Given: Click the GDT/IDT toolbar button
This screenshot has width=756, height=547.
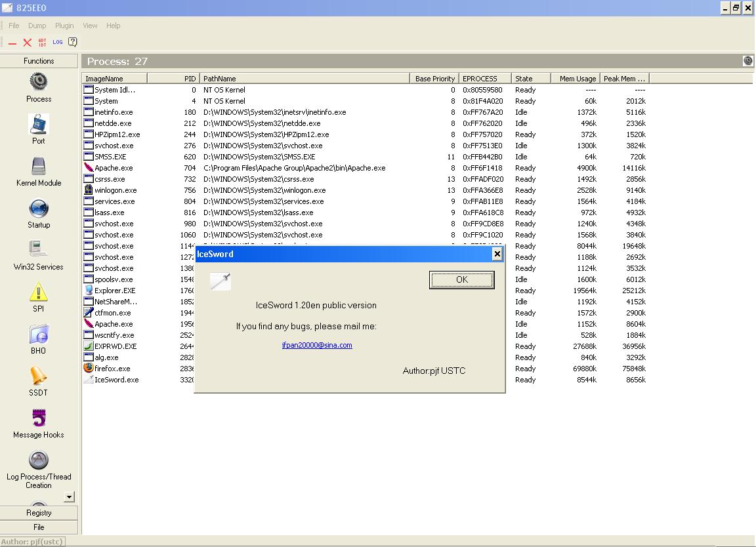Looking at the screenshot, I should pyautogui.click(x=43, y=42).
